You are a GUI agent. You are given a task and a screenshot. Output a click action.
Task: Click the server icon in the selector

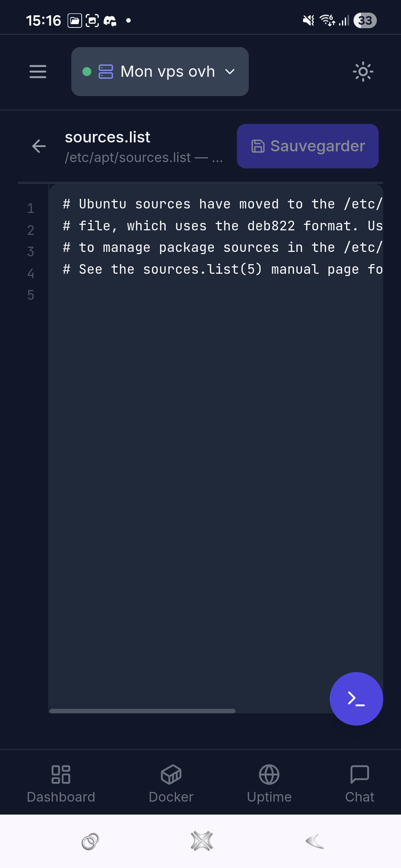click(106, 72)
